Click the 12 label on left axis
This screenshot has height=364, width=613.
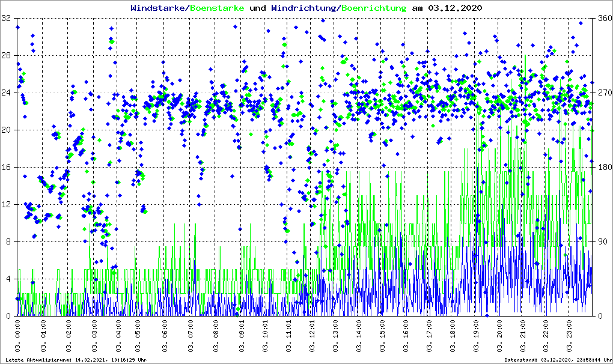pyautogui.click(x=7, y=205)
